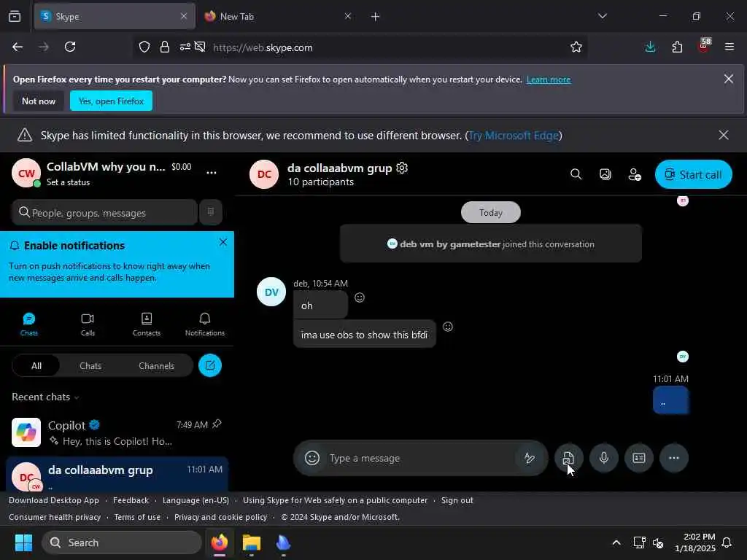Switch to the Chats navigation tab
This screenshot has width=747, height=560.
click(29, 324)
